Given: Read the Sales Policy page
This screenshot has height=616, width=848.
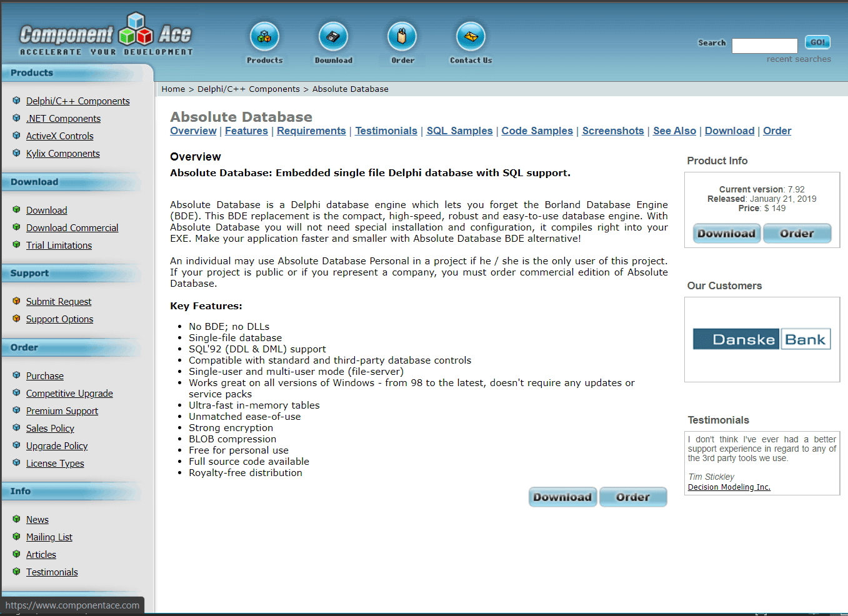Looking at the screenshot, I should coord(50,429).
